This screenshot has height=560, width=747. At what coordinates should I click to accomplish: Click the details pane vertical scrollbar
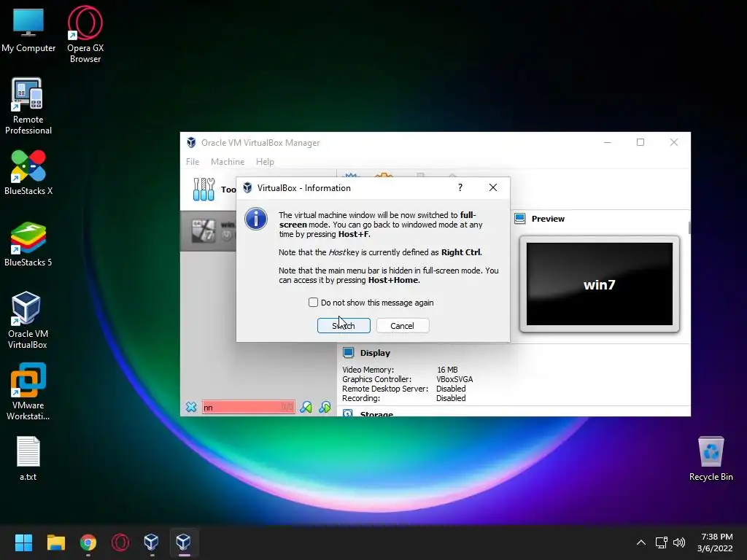[x=689, y=227]
